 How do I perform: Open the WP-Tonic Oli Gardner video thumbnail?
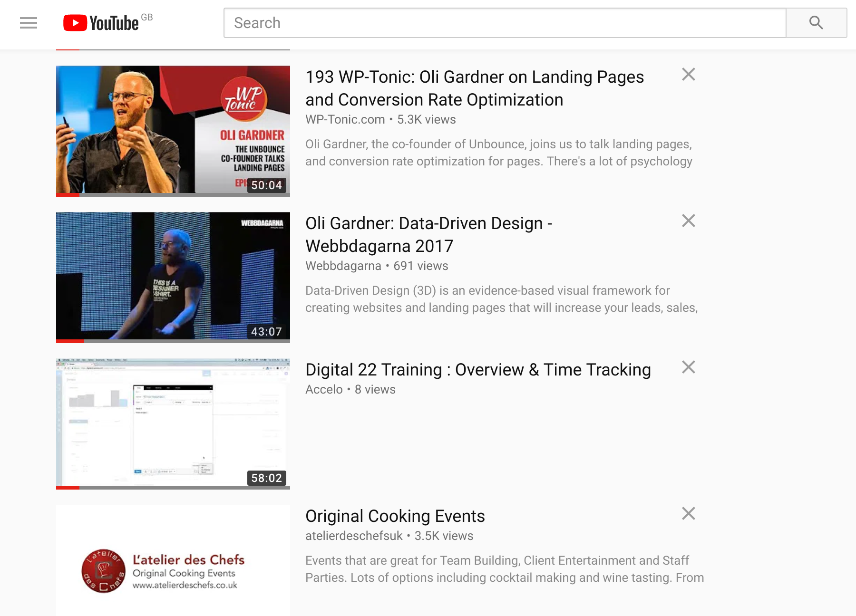(x=173, y=130)
